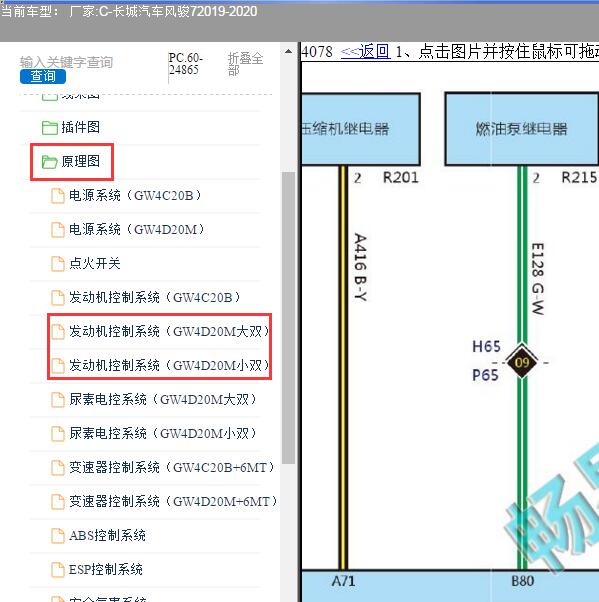Screen dimensions: 599x602
Task: Open 尿素电控系统（GW4D20M小双） diagram
Action: tap(163, 433)
